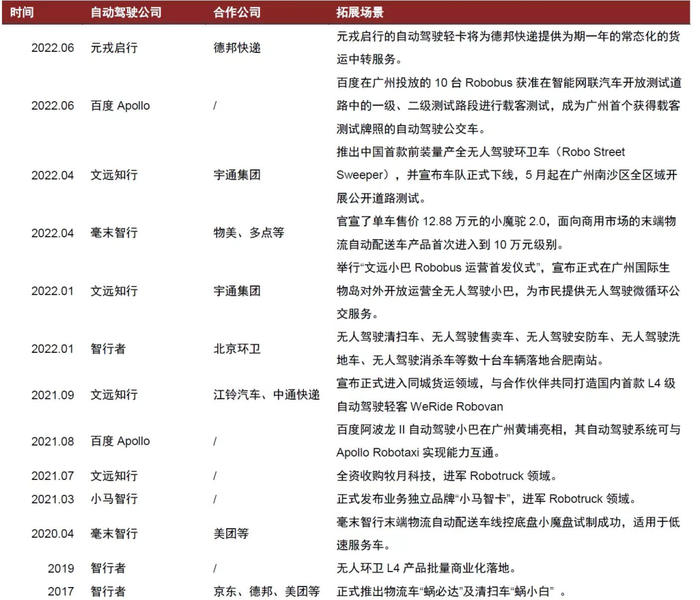Click the description about 10 台 Robobus in 广州
700x600 pixels.
pyautogui.click(x=509, y=106)
